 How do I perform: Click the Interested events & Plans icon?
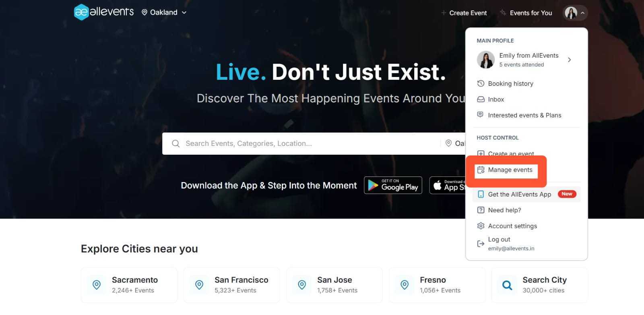coord(480,115)
